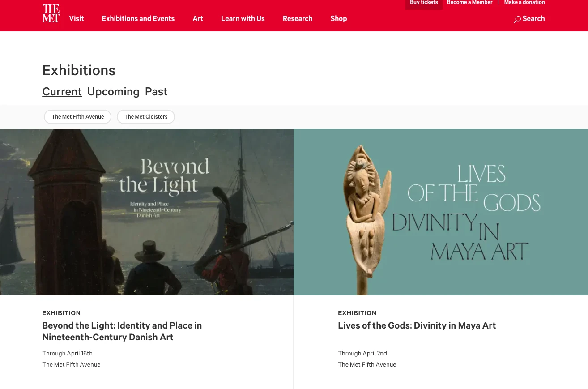Click 'Through April 16th' date text

[x=67, y=353]
